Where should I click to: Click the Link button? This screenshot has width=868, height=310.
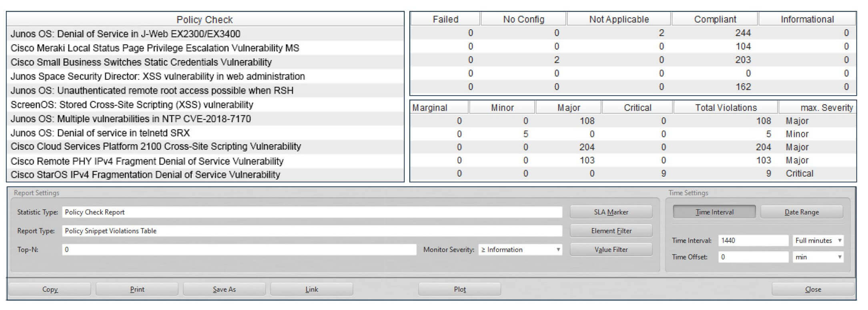pyautogui.click(x=312, y=289)
